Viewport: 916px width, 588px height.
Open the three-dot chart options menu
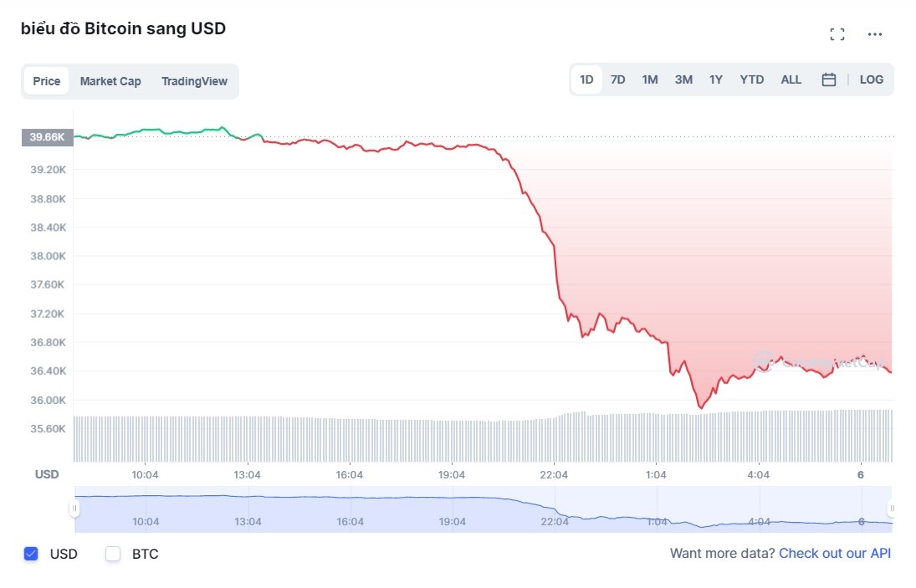pos(875,33)
